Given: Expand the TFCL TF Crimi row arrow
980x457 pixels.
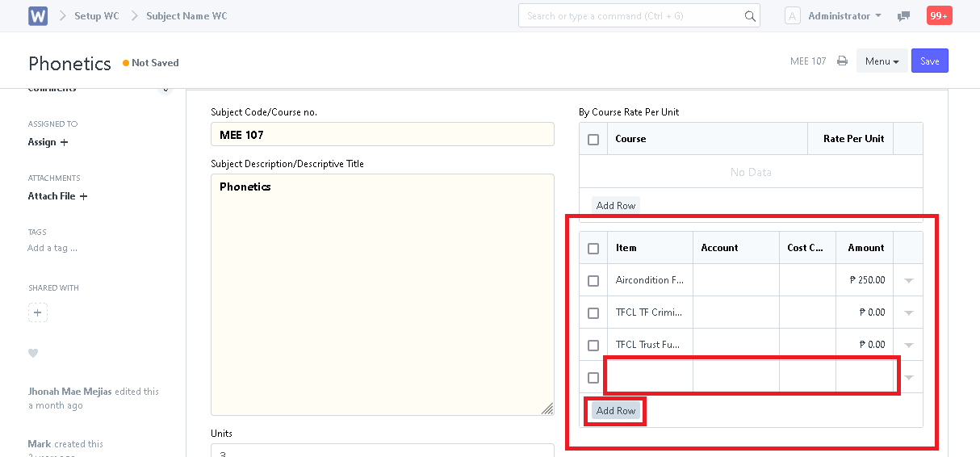Looking at the screenshot, I should tap(909, 313).
